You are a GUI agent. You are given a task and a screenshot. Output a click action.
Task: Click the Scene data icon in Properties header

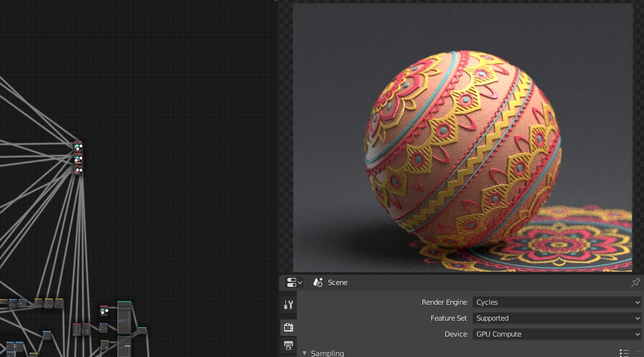317,282
